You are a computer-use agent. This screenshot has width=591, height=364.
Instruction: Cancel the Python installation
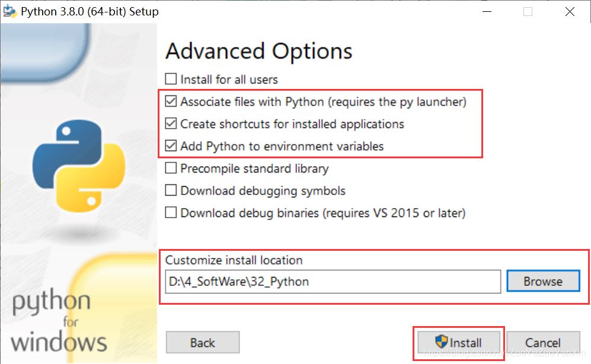pos(542,343)
